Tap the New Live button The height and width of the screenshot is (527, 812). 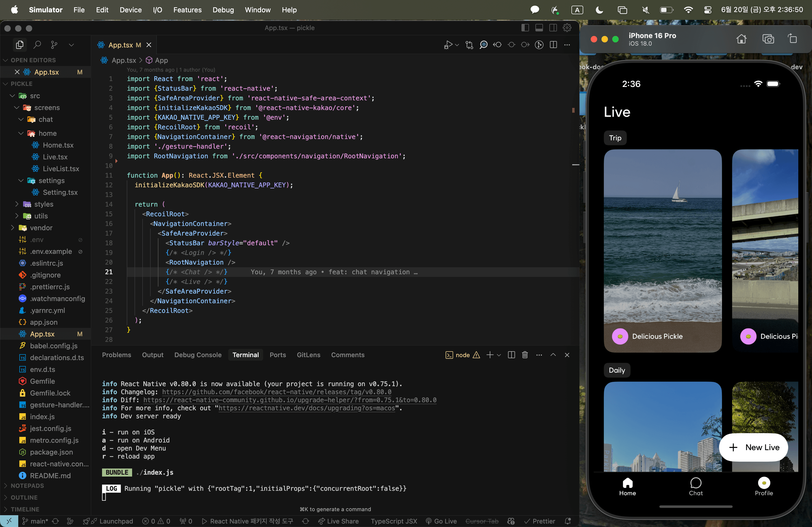click(754, 447)
